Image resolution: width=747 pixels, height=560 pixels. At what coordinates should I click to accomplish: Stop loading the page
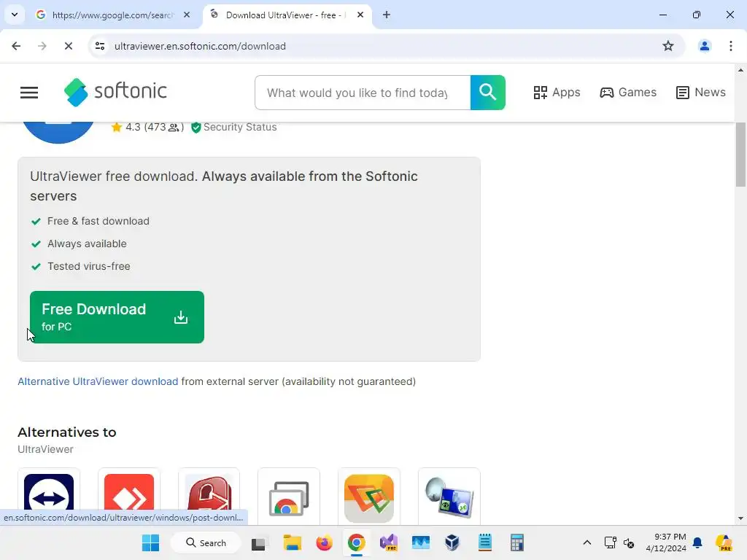click(68, 46)
